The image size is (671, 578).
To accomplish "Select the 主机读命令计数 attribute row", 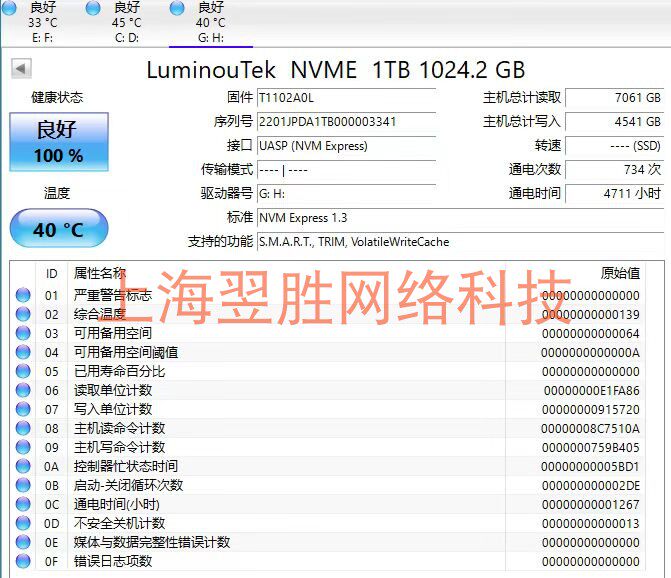I will pyautogui.click(x=328, y=428).
